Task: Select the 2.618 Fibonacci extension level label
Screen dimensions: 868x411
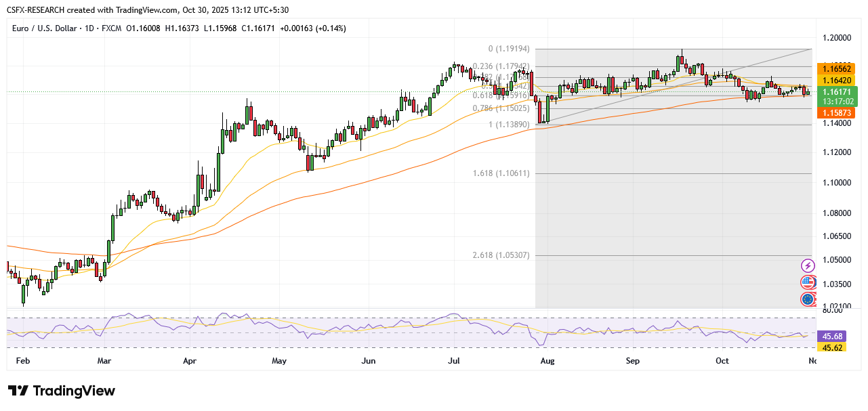Action: pyautogui.click(x=501, y=255)
